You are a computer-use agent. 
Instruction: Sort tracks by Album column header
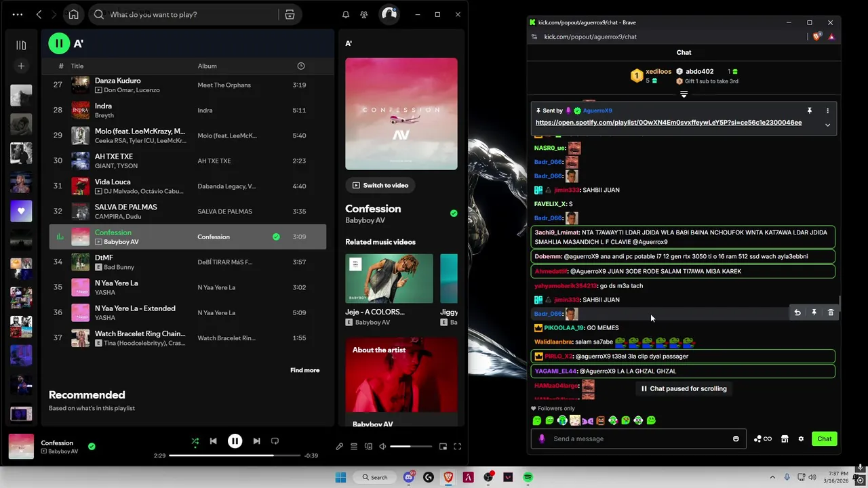(207, 66)
